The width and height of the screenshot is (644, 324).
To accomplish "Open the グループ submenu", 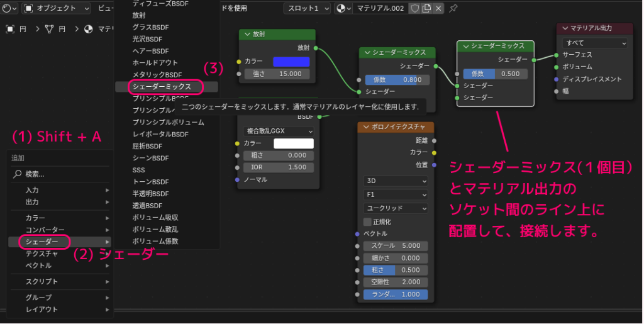I will pyautogui.click(x=60, y=298).
